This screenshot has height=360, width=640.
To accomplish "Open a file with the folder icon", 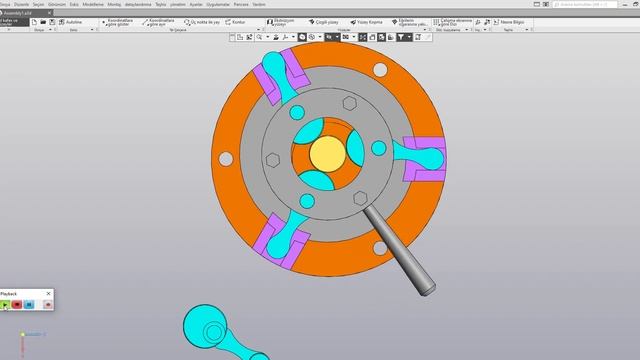I will [43, 22].
